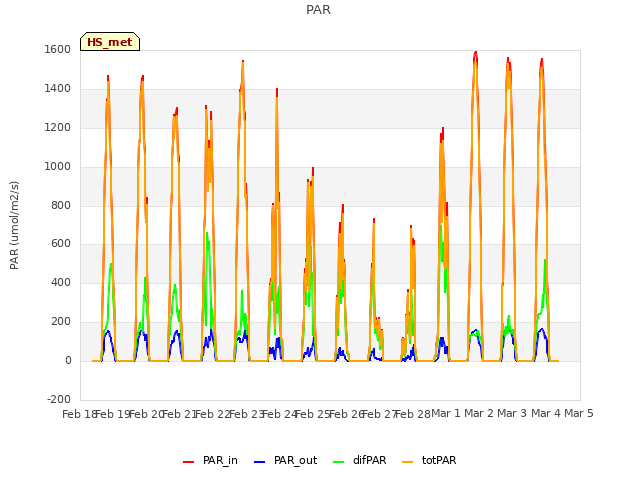
Task: Click the 800 y-axis tick label
Action: (x=61, y=205)
